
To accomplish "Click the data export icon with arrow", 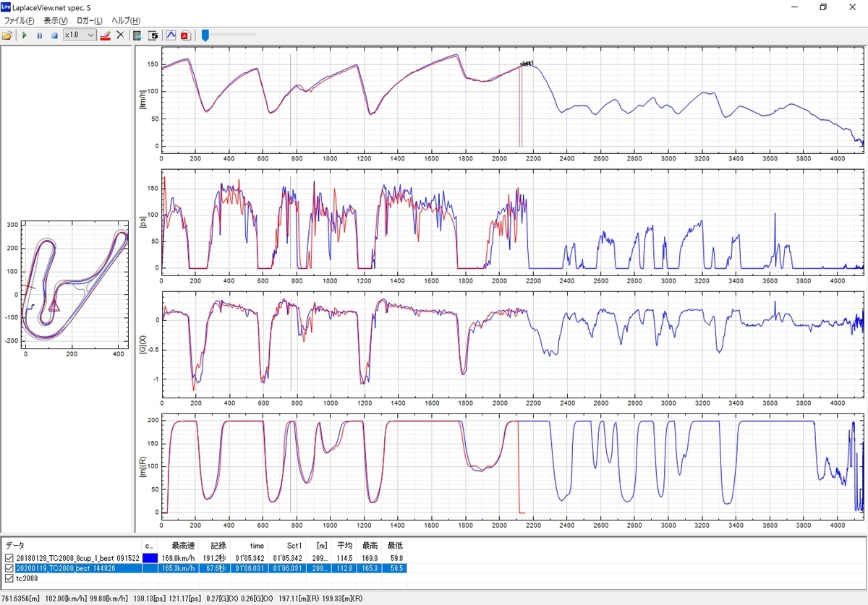I will pyautogui.click(x=138, y=35).
